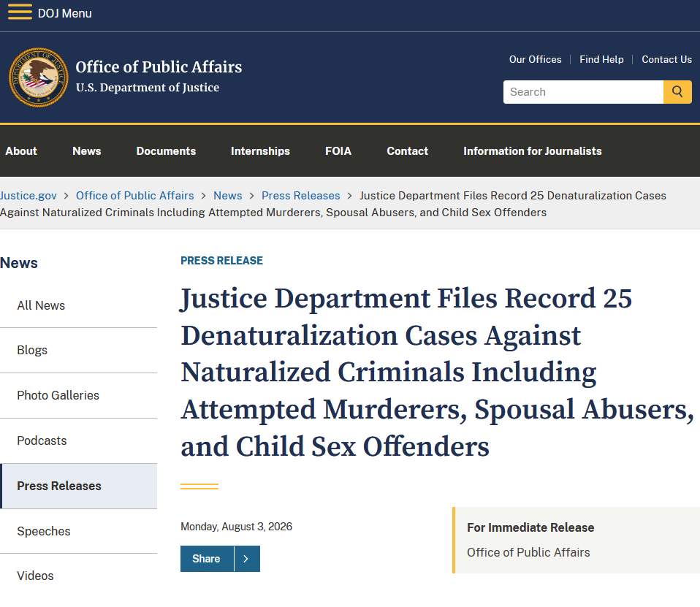Click the For Immediate Release text
Viewport: 700px width, 607px height.
point(530,527)
